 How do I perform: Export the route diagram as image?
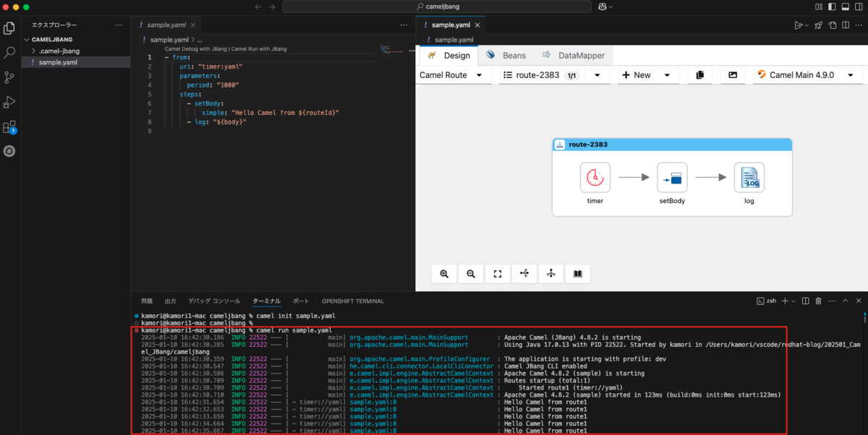point(733,75)
